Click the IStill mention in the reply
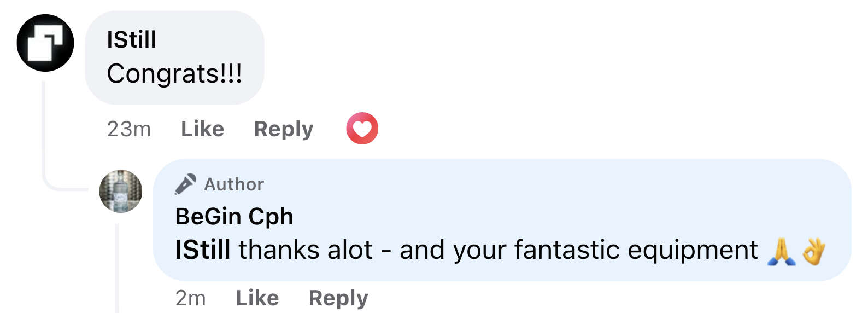 tap(202, 250)
